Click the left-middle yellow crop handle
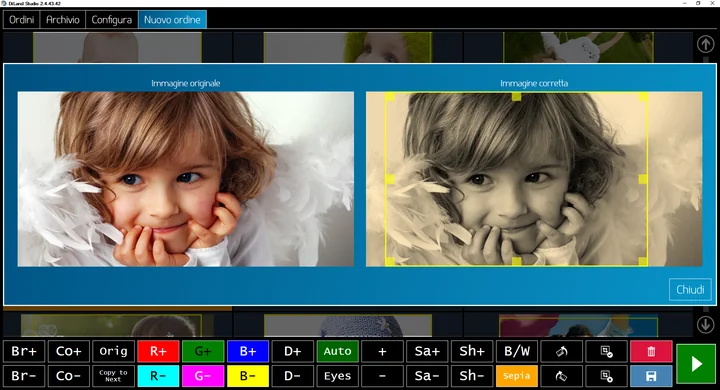 (x=390, y=179)
